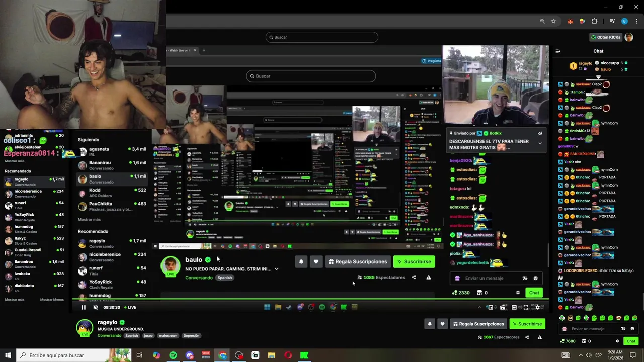Open Kick app from taskbar

304,355
